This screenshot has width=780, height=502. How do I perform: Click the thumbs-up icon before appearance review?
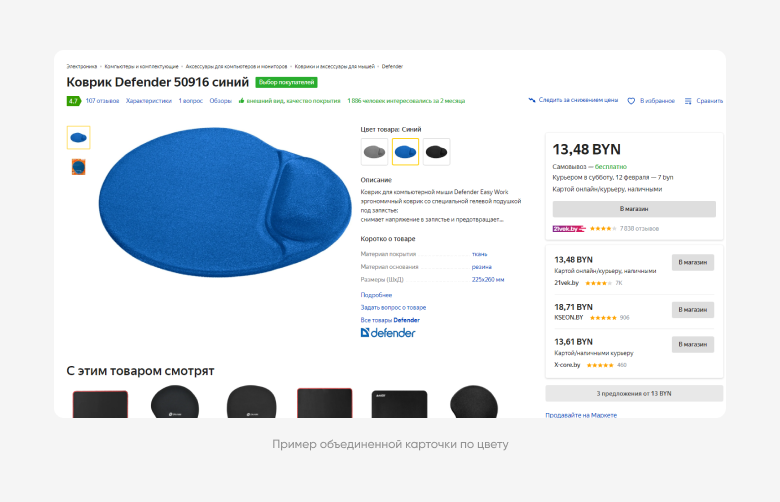click(x=241, y=100)
